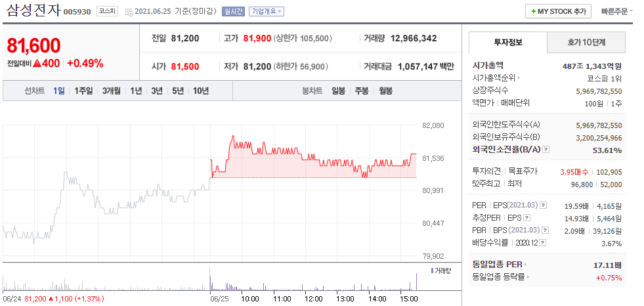Click help icon beside PER EPS(2021.03)
This screenshot has height=306, width=644.
[x=543, y=205]
